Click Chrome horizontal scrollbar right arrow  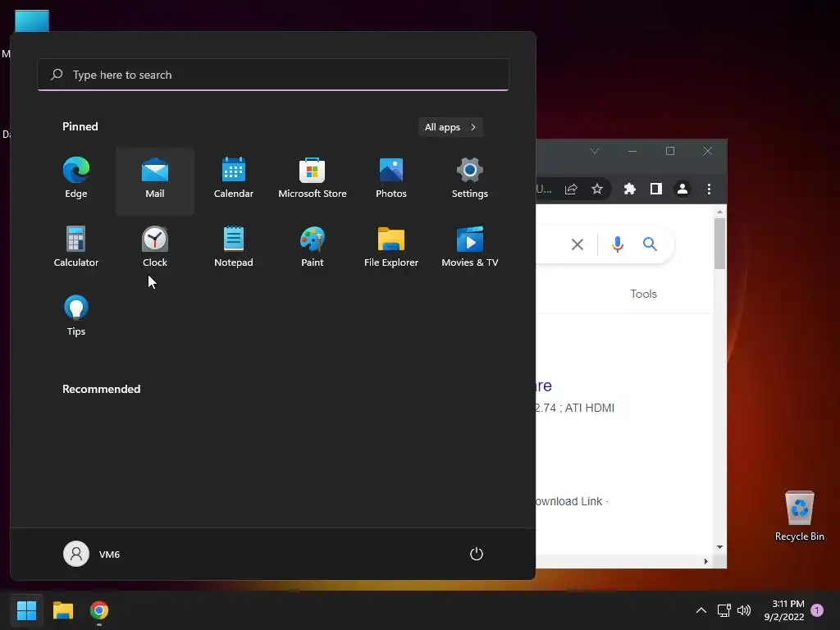point(705,561)
